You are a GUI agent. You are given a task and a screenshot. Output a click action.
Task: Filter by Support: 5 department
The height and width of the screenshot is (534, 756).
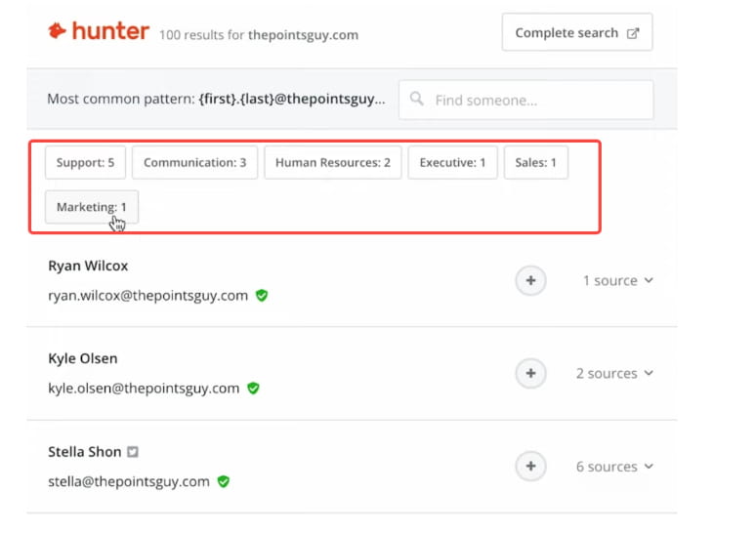tap(85, 163)
